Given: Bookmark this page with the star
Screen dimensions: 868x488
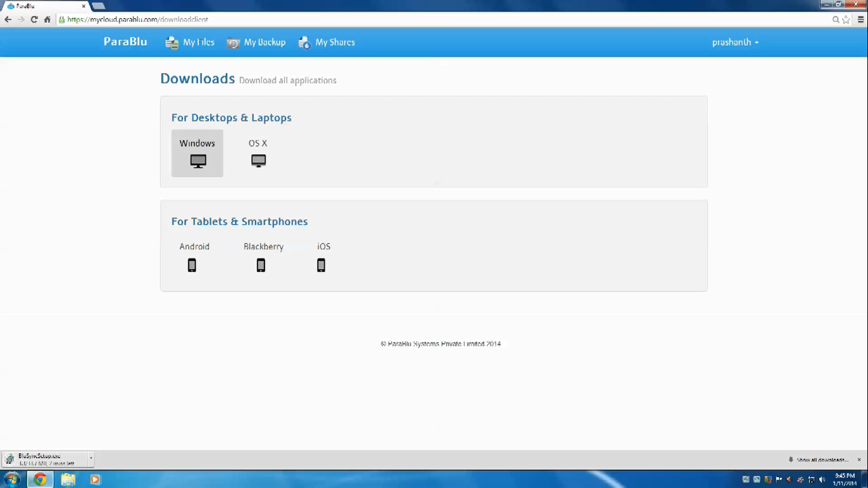Looking at the screenshot, I should click(x=846, y=20).
